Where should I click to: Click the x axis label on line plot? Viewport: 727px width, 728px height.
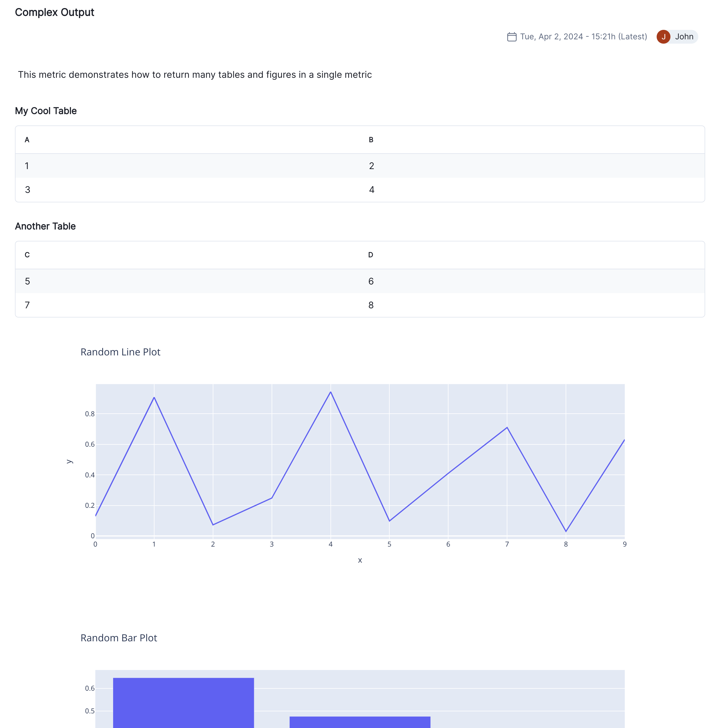360,560
